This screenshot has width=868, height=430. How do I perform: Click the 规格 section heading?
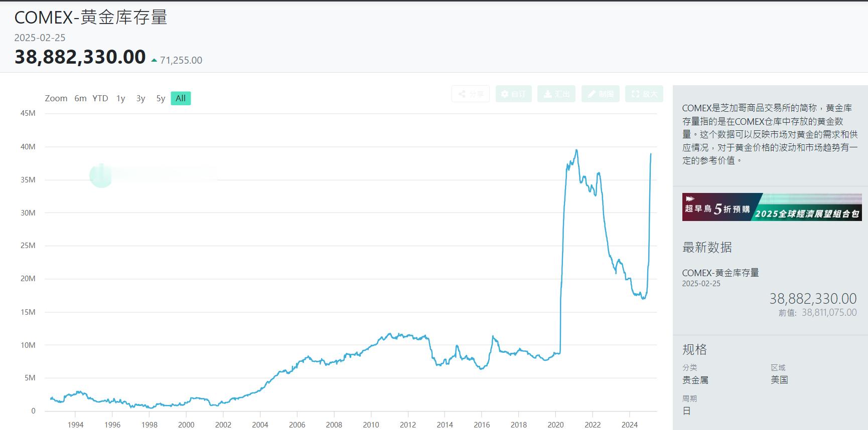point(694,349)
